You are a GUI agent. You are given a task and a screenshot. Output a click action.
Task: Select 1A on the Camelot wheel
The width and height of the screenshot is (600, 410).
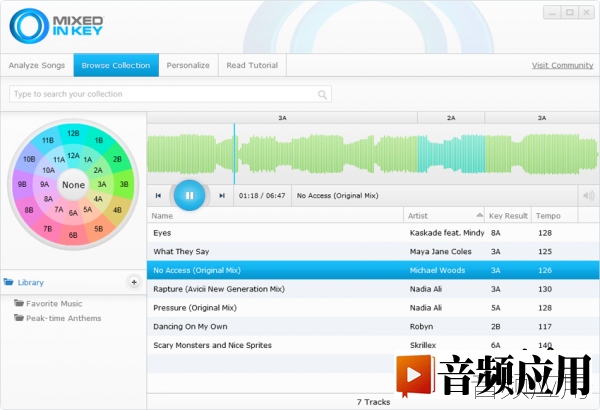pos(88,160)
